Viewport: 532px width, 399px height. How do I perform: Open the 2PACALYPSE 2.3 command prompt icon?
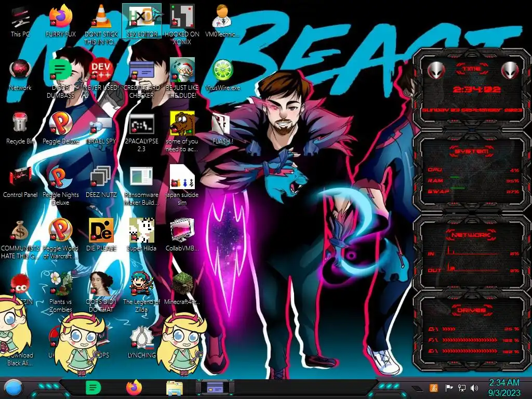[x=141, y=133]
